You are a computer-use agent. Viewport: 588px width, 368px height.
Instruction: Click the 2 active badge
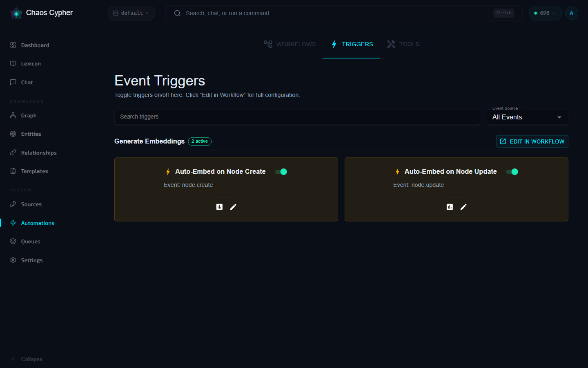click(x=200, y=141)
